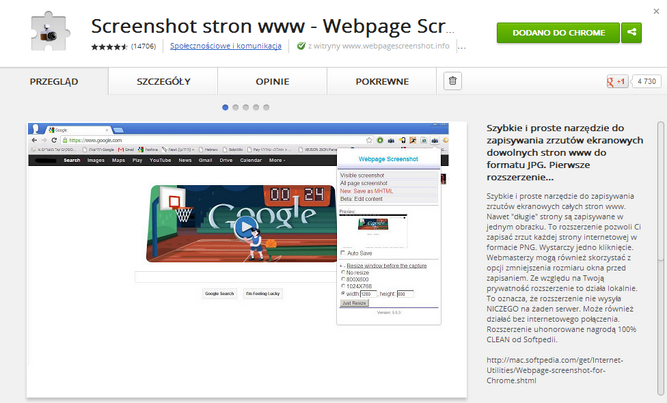Remove extension with the trash icon
Screen dimensions: 667x403
[453, 81]
